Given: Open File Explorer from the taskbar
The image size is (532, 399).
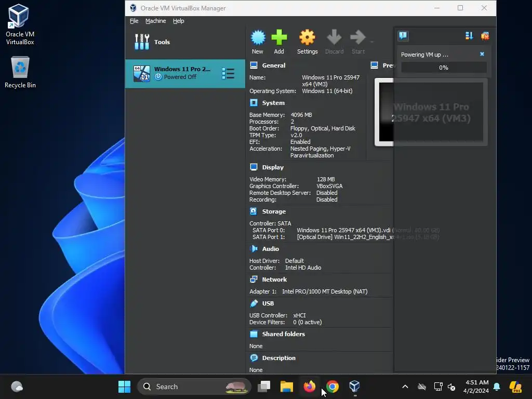Looking at the screenshot, I should (x=286, y=387).
